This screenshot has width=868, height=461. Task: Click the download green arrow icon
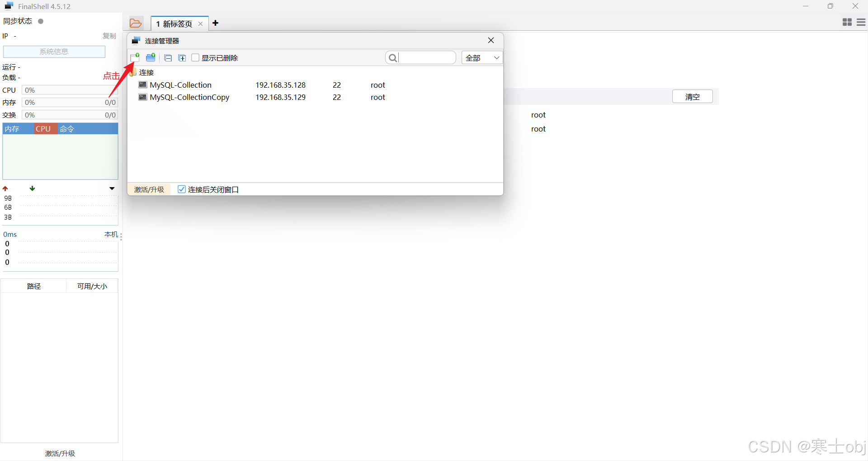[x=32, y=188]
